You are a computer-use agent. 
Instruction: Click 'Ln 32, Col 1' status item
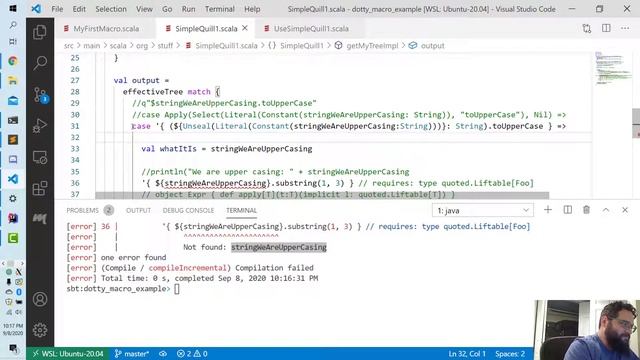click(467, 353)
